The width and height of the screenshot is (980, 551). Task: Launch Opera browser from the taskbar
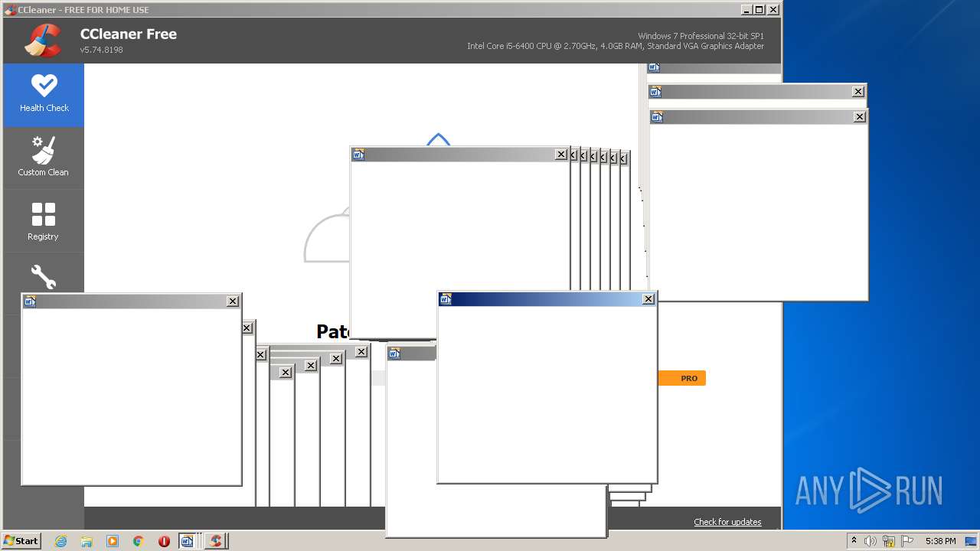click(x=164, y=541)
